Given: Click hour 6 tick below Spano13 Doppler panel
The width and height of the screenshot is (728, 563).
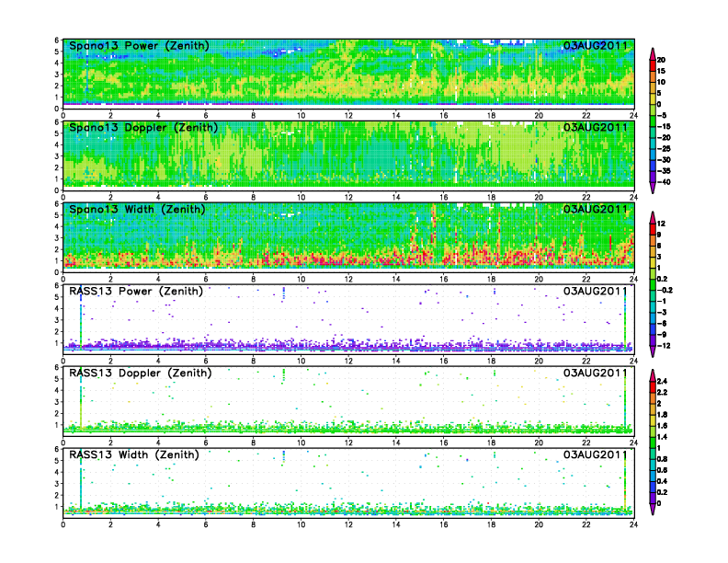Looking at the screenshot, I should tap(206, 198).
